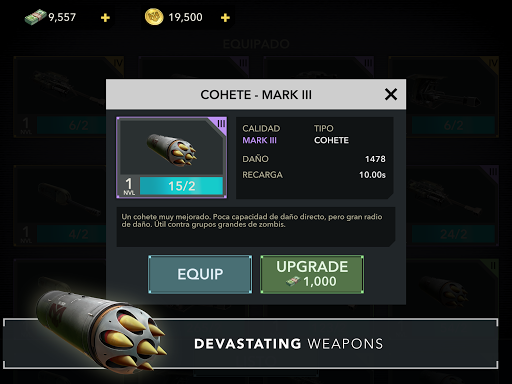
Task: Select the dimmed 4/2 weapon card
Action: tap(60, 206)
